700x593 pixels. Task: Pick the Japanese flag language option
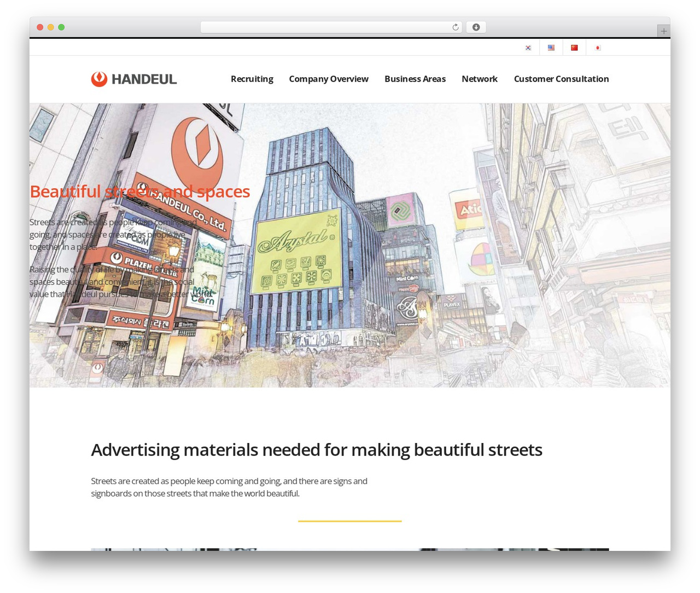pyautogui.click(x=598, y=48)
